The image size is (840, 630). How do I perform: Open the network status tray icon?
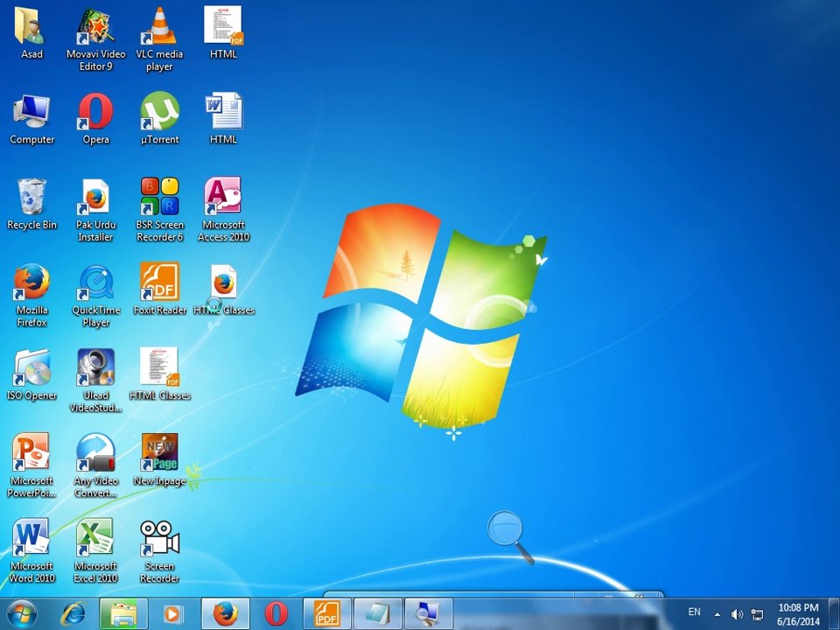coord(758,614)
